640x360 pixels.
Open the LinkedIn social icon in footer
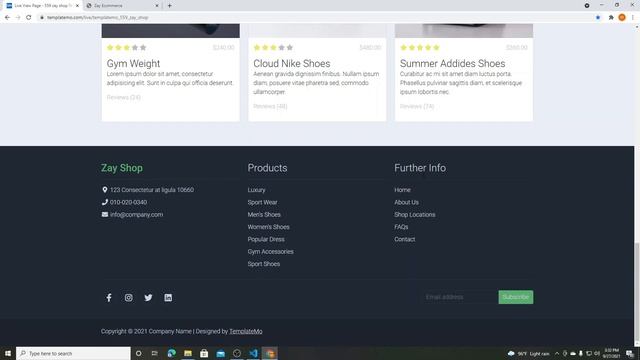pyautogui.click(x=168, y=298)
